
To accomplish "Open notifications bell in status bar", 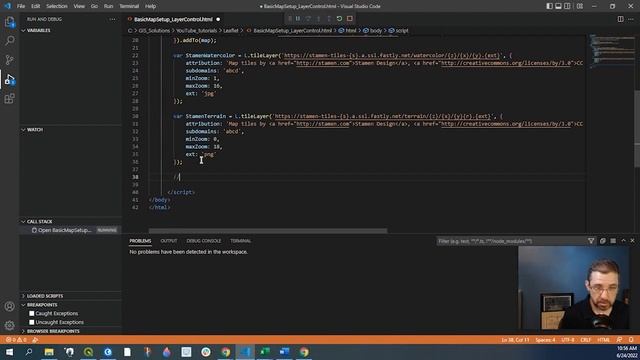I will click(631, 340).
